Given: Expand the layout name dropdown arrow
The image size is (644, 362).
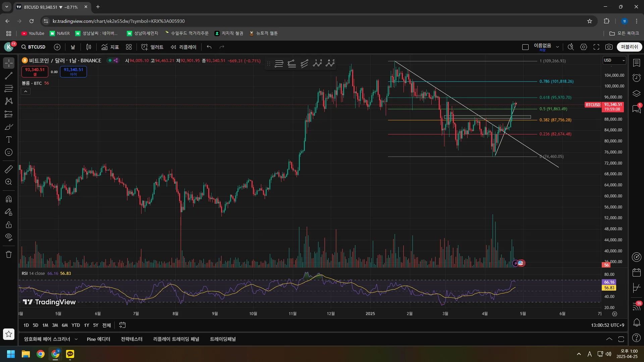Looking at the screenshot, I should pos(557,47).
